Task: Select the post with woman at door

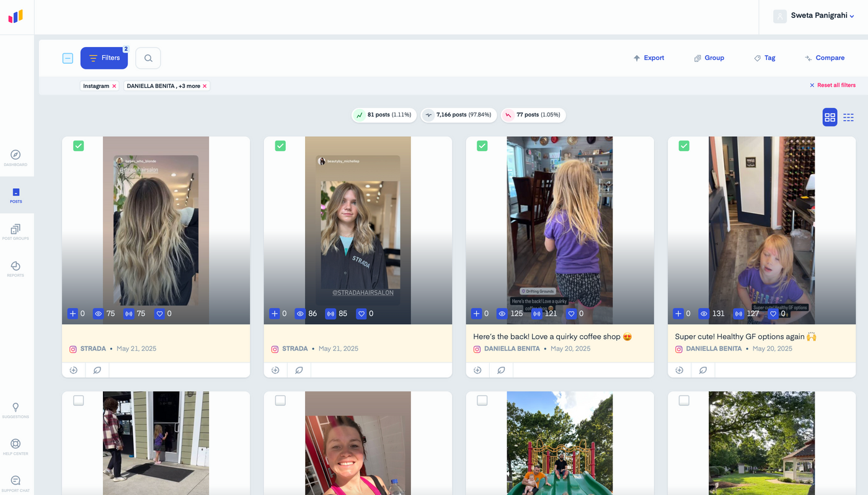Action: [x=78, y=400]
